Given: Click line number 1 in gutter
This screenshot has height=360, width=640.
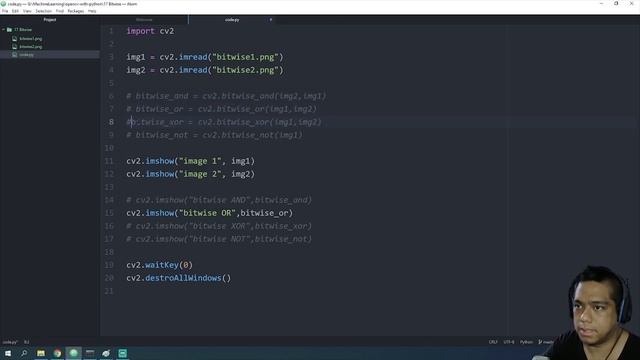Looking at the screenshot, I should coord(111,31).
